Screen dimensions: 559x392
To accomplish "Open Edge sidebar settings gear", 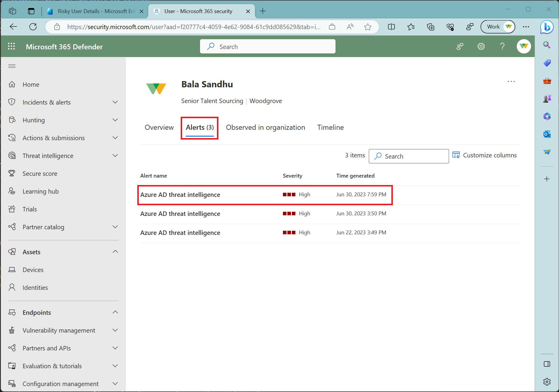I will click(x=547, y=382).
